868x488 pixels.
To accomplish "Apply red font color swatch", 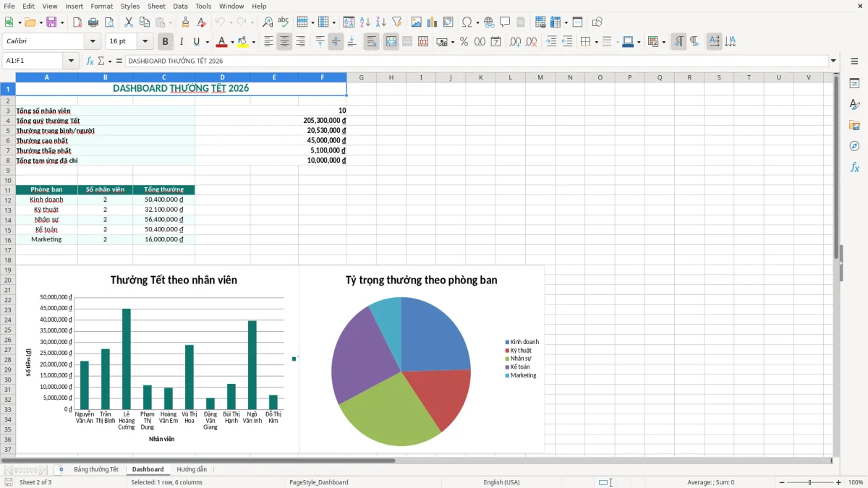I will point(222,42).
